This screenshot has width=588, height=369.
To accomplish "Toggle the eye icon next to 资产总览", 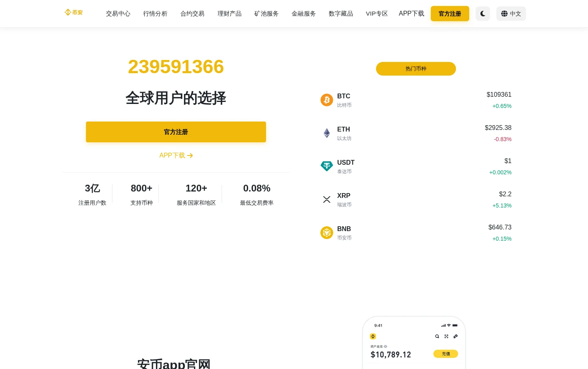I will click(386, 347).
